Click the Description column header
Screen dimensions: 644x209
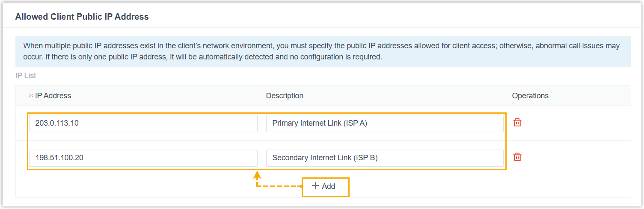(x=285, y=96)
